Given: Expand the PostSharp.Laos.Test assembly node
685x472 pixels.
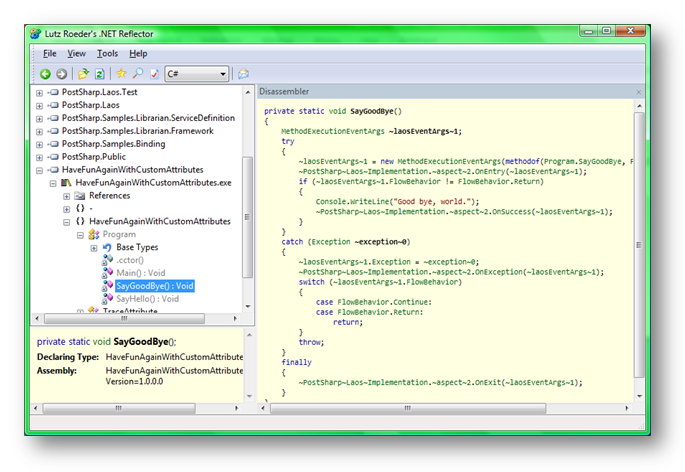Looking at the screenshot, I should pyautogui.click(x=39, y=93).
